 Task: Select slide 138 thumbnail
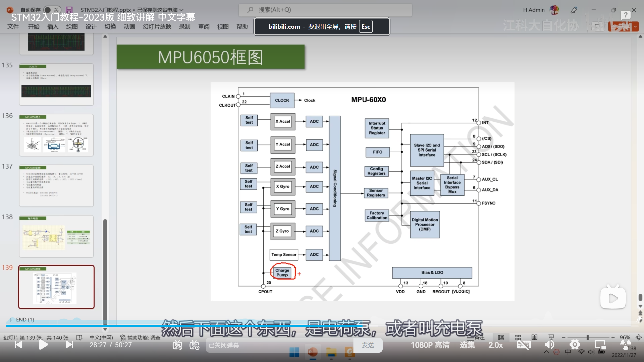tap(56, 236)
